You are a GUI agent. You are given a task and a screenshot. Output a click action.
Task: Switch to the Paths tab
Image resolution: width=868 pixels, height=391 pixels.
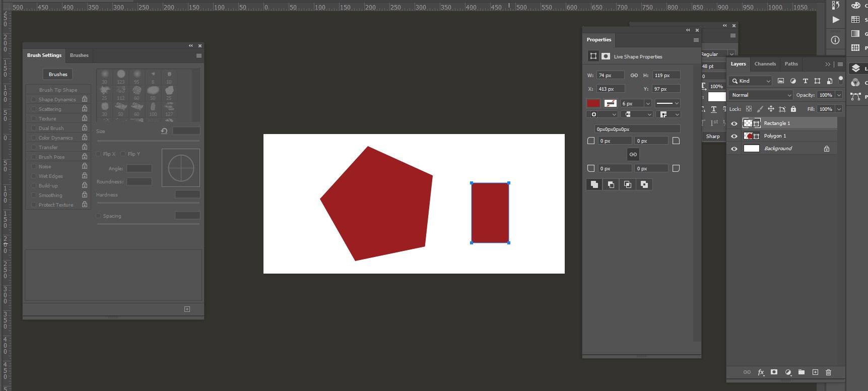791,64
